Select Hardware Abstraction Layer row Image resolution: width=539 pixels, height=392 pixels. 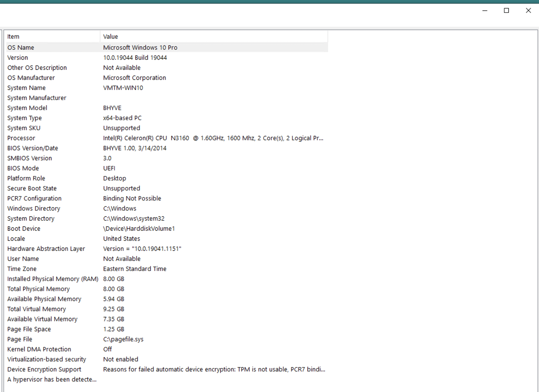(167, 249)
